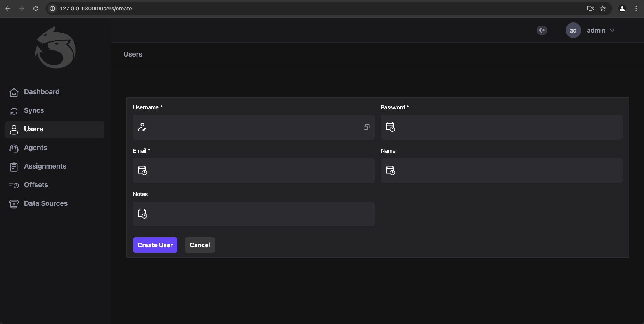This screenshot has width=644, height=324.
Task: Click the Agents headset icon
Action: (14, 148)
